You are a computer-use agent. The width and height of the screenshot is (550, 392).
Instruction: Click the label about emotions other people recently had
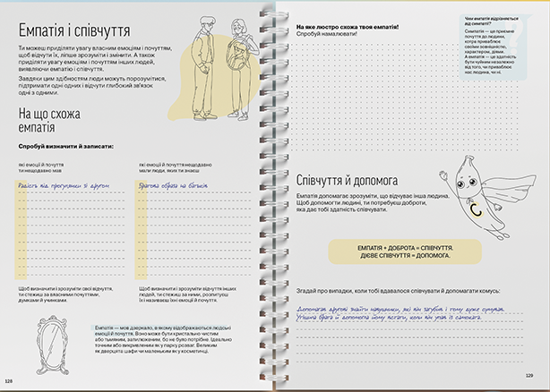coord(176,167)
